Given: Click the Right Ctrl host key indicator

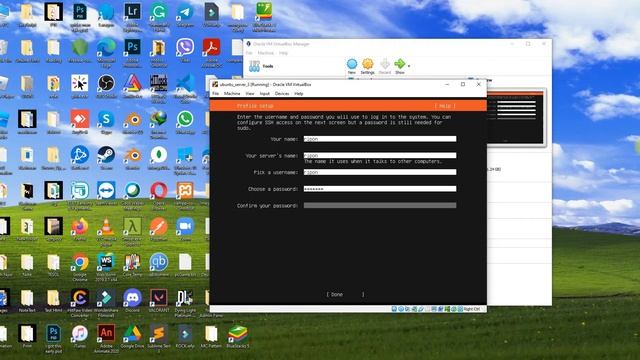Looking at the screenshot, I should click(472, 309).
